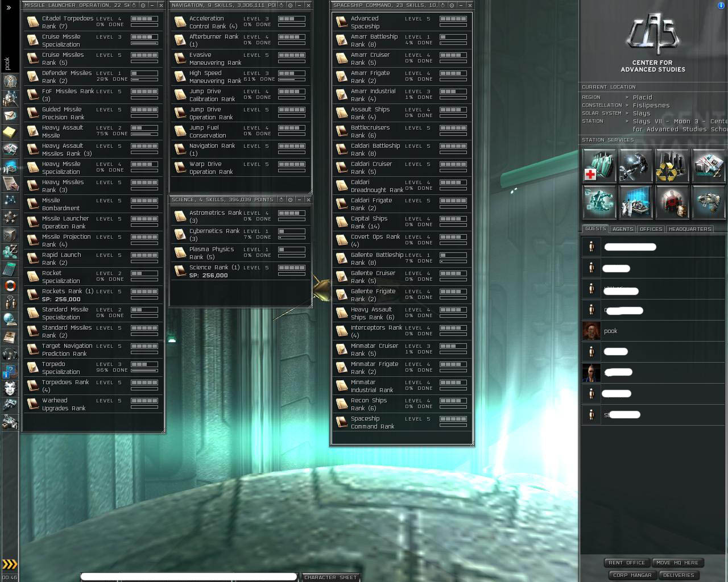The image size is (728, 582).
Task: Open the envelope mail icon in sidebar
Action: (10, 115)
